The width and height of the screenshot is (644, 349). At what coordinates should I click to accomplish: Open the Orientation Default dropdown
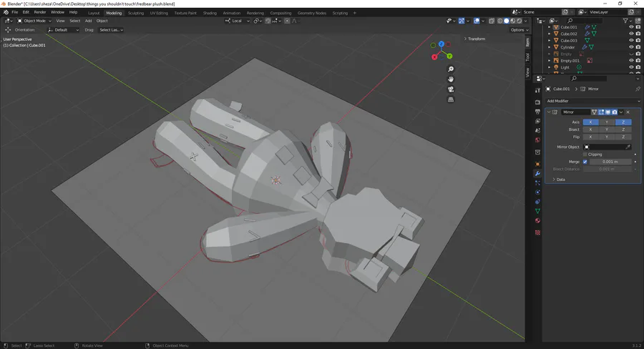(x=63, y=30)
